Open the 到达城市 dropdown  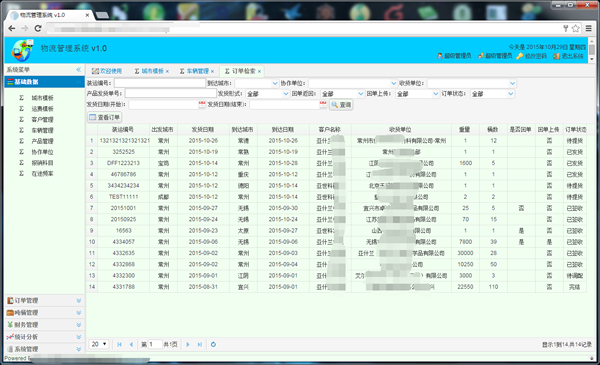275,83
